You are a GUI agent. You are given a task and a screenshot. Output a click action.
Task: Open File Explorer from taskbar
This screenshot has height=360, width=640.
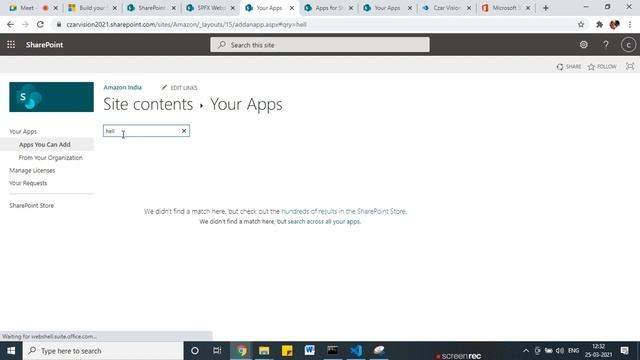[x=264, y=351]
